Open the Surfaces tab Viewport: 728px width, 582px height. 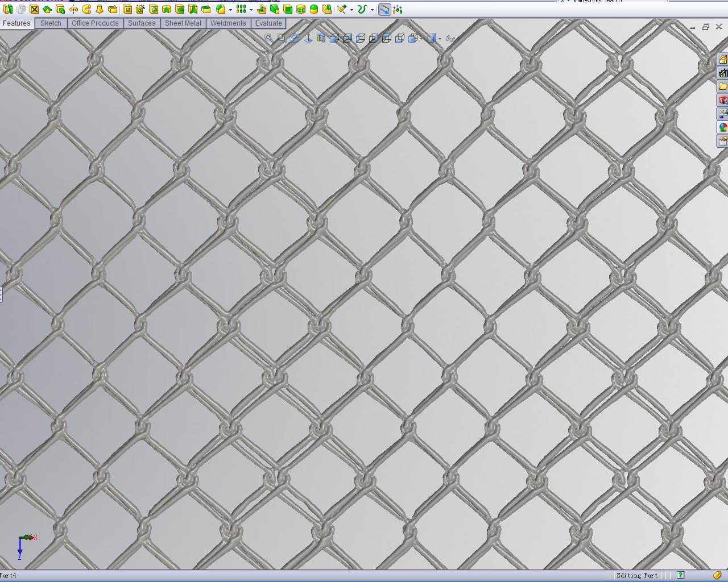(142, 23)
